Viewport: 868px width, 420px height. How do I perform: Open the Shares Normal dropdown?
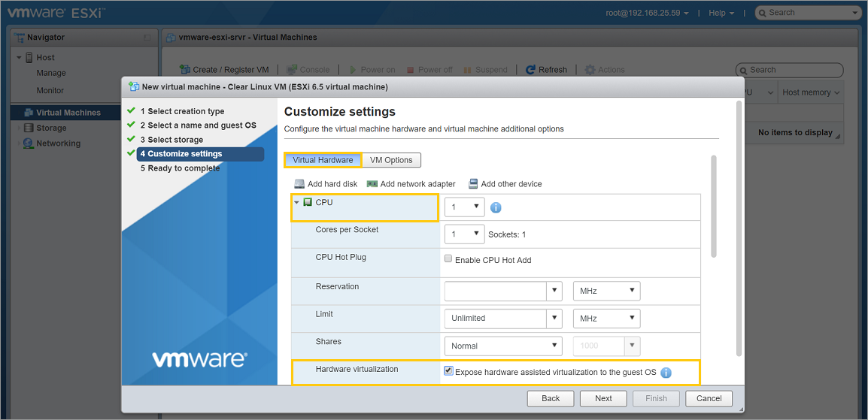503,346
